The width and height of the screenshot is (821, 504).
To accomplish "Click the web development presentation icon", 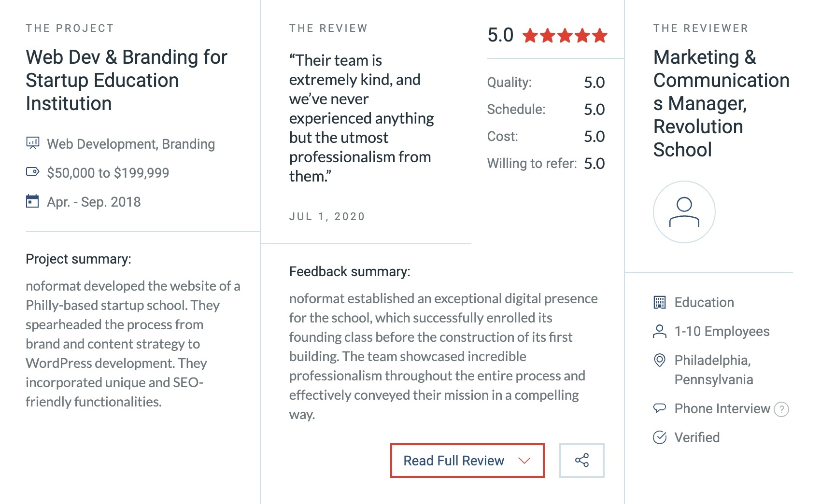I will 32,143.
